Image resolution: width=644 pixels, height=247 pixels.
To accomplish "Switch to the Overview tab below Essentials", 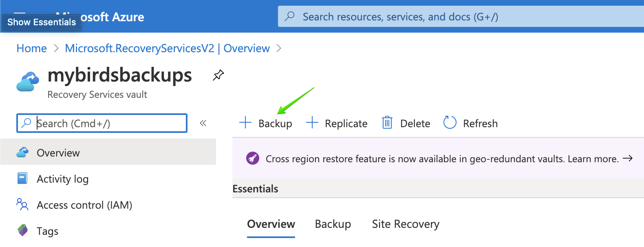I will (x=271, y=224).
